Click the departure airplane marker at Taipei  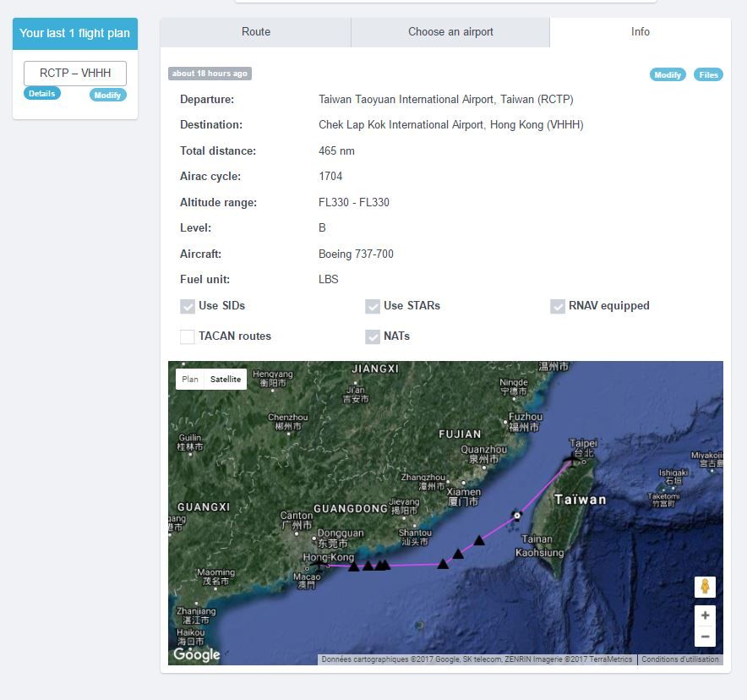click(x=571, y=459)
